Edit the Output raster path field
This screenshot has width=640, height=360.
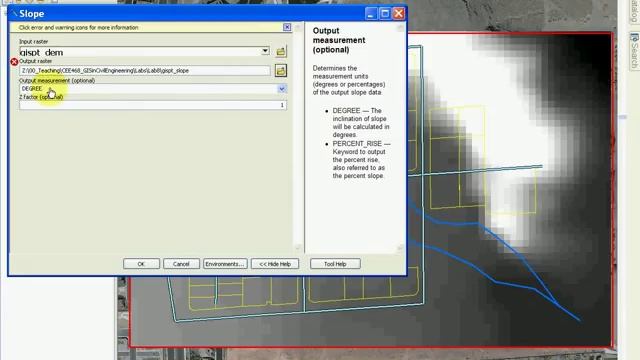click(145, 71)
